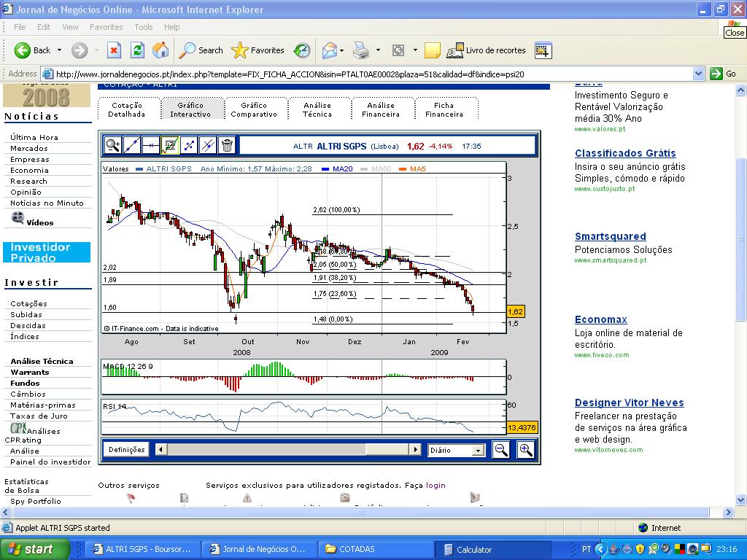Click chart timeline scrollbar track
747x560 pixels.
tap(287, 449)
